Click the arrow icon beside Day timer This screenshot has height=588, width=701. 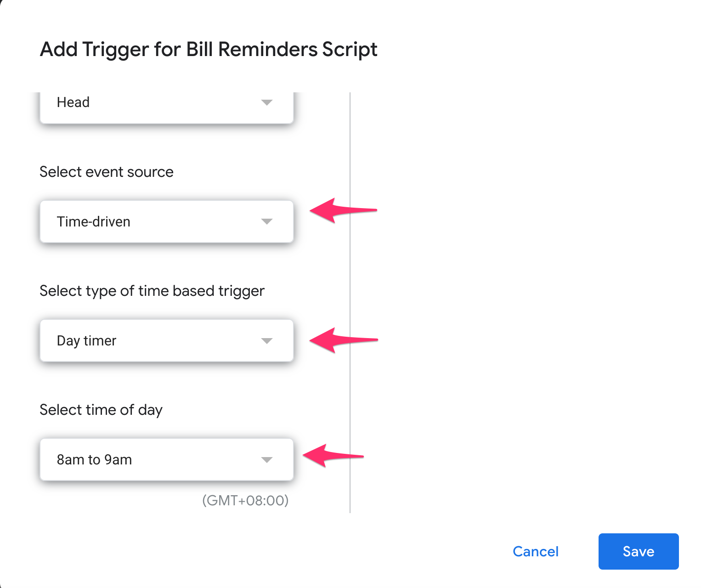tap(267, 340)
